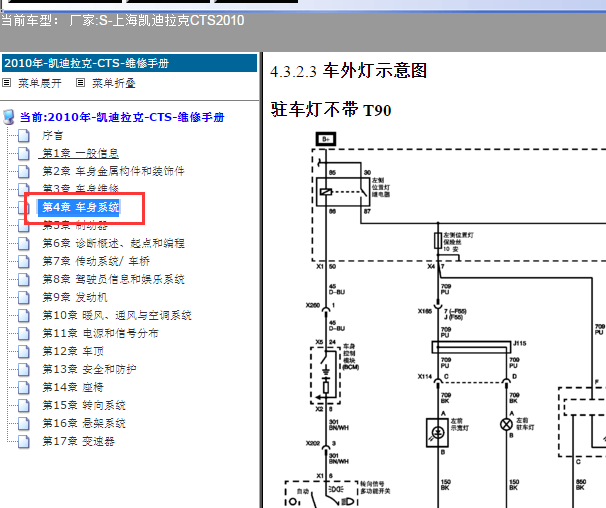Open 第12章 车顶 chapter
The image size is (606, 508).
pos(73,351)
